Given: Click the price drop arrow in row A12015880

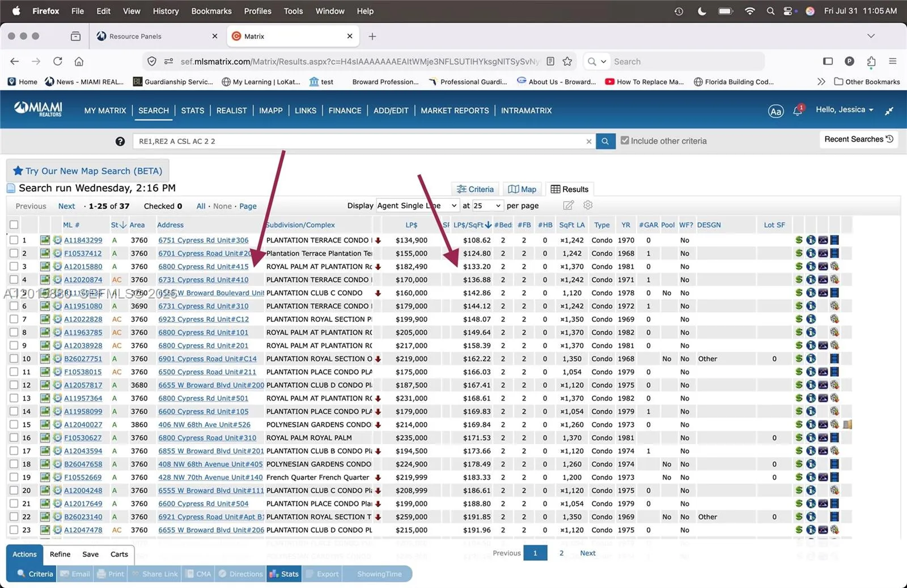Looking at the screenshot, I should click(x=378, y=267).
